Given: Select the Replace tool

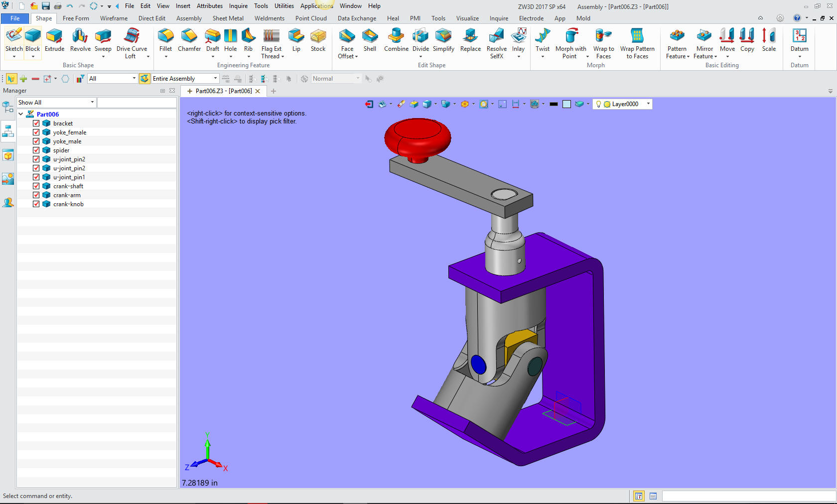Looking at the screenshot, I should coord(470,40).
